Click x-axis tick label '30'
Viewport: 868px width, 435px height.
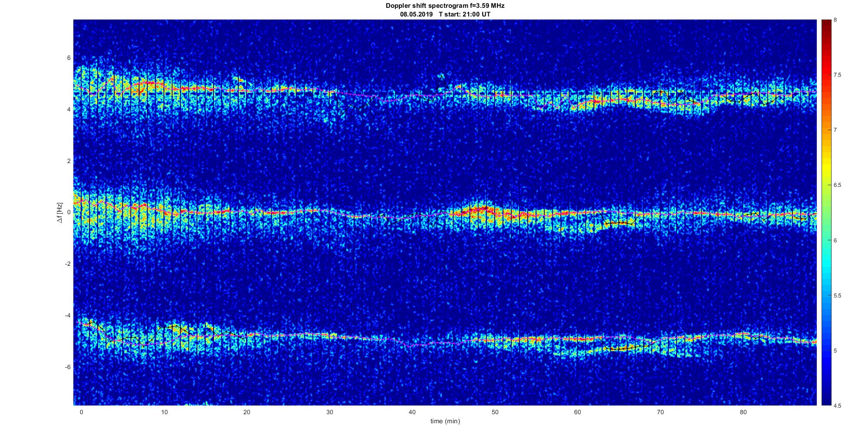329,412
